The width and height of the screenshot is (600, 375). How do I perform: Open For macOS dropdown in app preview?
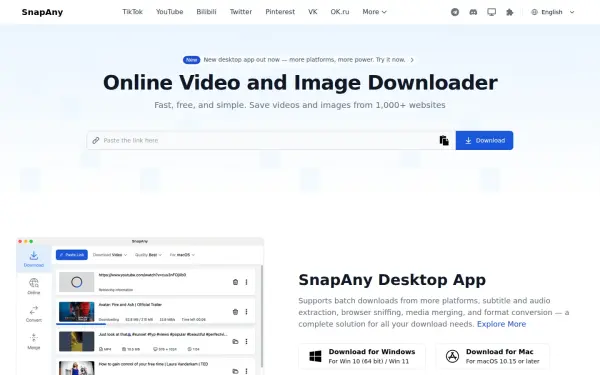click(183, 255)
